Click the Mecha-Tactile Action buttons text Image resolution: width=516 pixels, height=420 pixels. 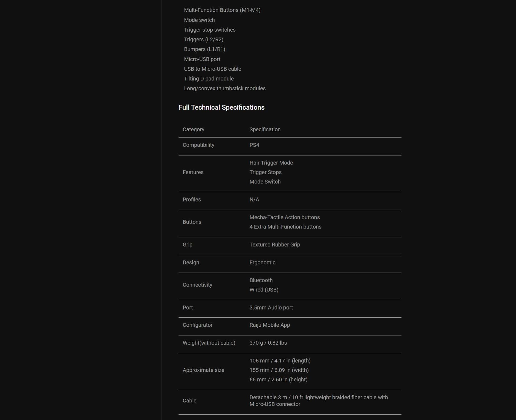tap(284, 217)
